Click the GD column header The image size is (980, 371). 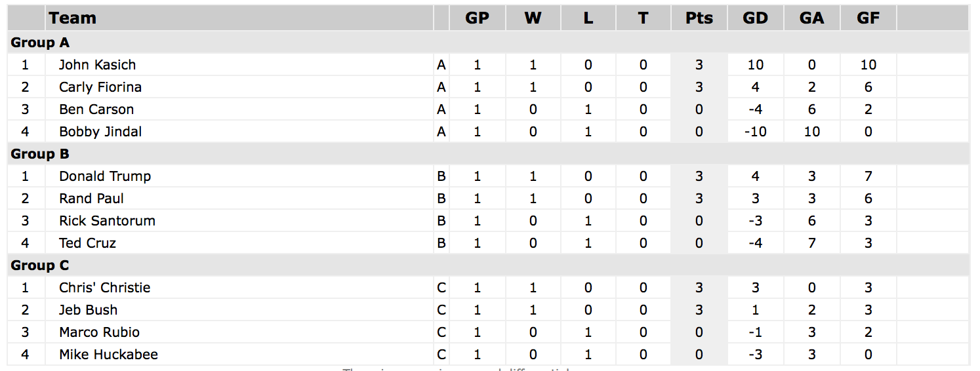(x=755, y=18)
